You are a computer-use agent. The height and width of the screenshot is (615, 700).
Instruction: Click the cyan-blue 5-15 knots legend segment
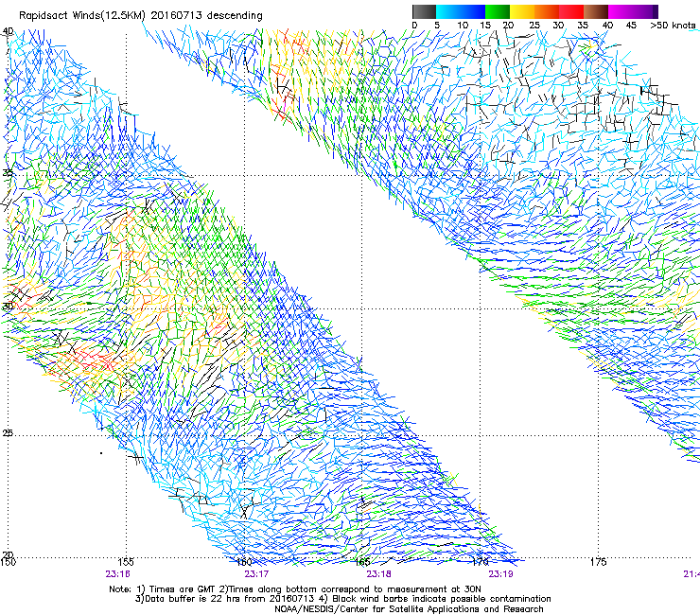point(461,11)
